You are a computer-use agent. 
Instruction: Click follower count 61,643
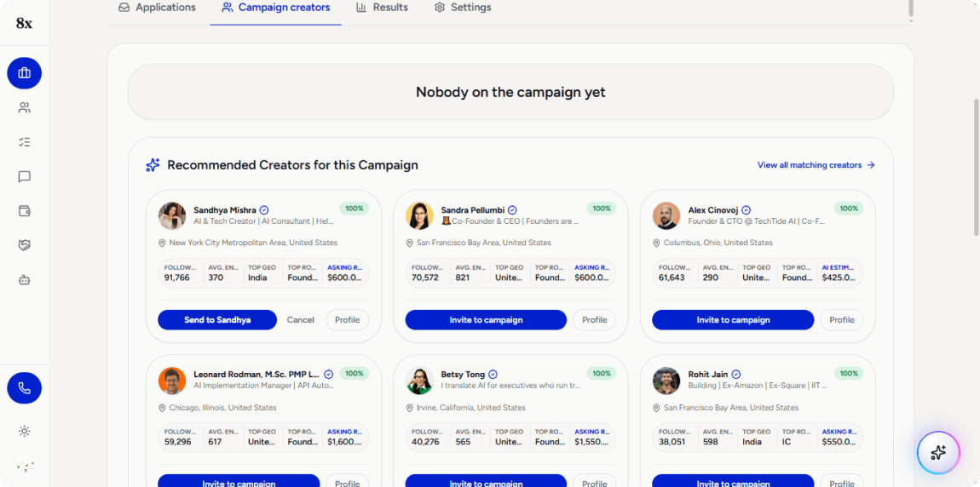tap(672, 278)
